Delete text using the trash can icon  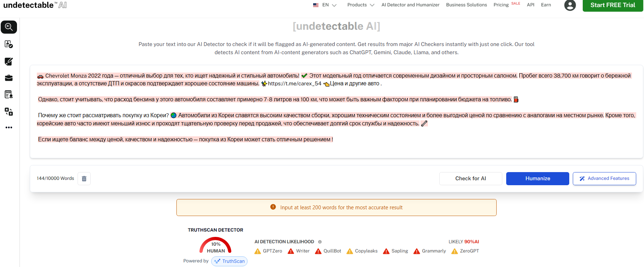(x=84, y=179)
